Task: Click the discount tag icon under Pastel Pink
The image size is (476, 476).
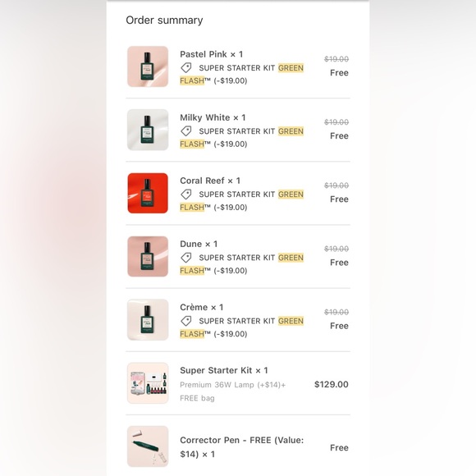Action: (186, 67)
